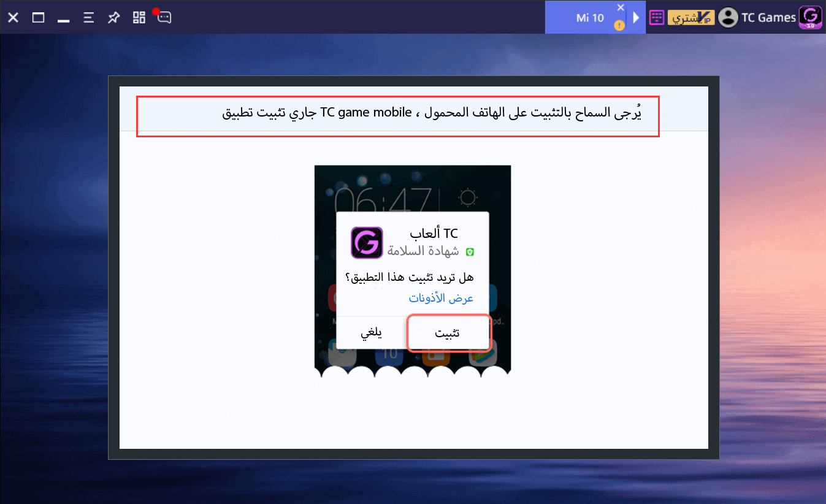Screen dimensions: 826x504
Task: Open the magenta keyboard keymap icon
Action: 657,17
